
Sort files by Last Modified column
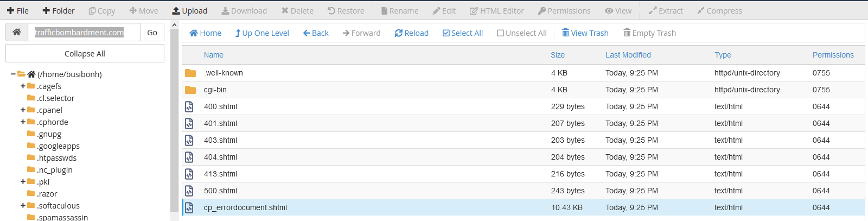[628, 55]
